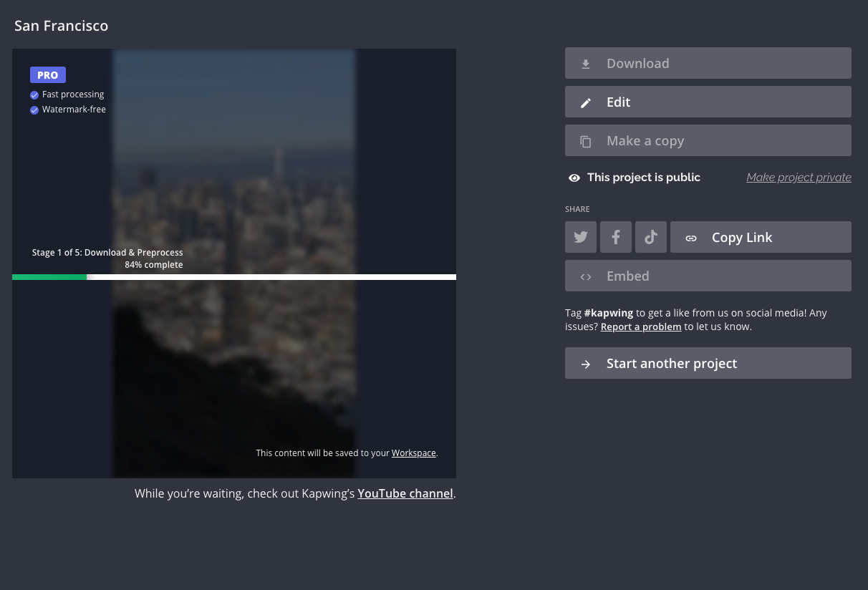This screenshot has width=868, height=590.
Task: Click the chain link icon
Action: coord(690,238)
